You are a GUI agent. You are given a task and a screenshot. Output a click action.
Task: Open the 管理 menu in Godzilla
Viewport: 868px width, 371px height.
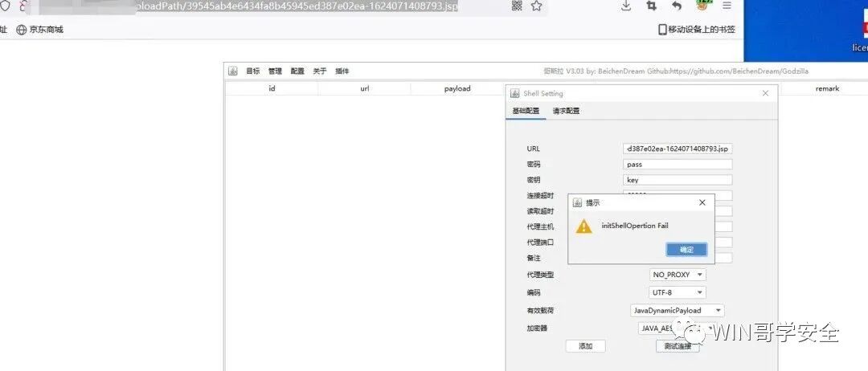coord(275,71)
